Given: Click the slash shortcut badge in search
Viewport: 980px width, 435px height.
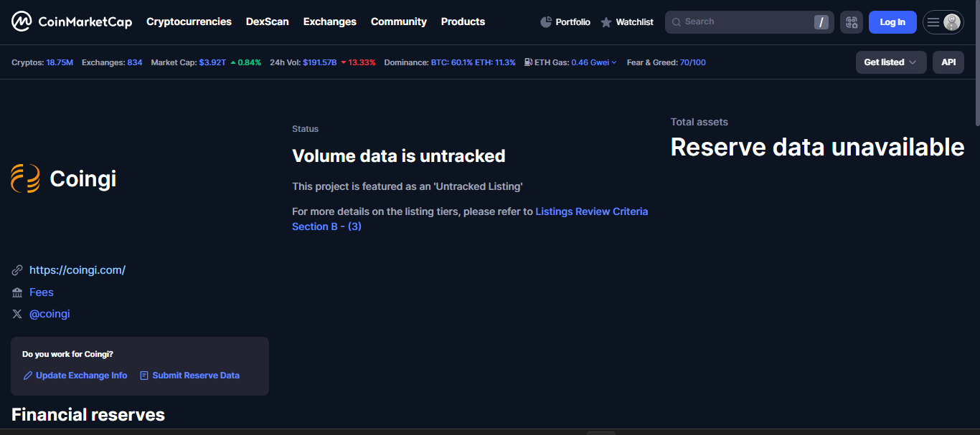Looking at the screenshot, I should pos(821,22).
